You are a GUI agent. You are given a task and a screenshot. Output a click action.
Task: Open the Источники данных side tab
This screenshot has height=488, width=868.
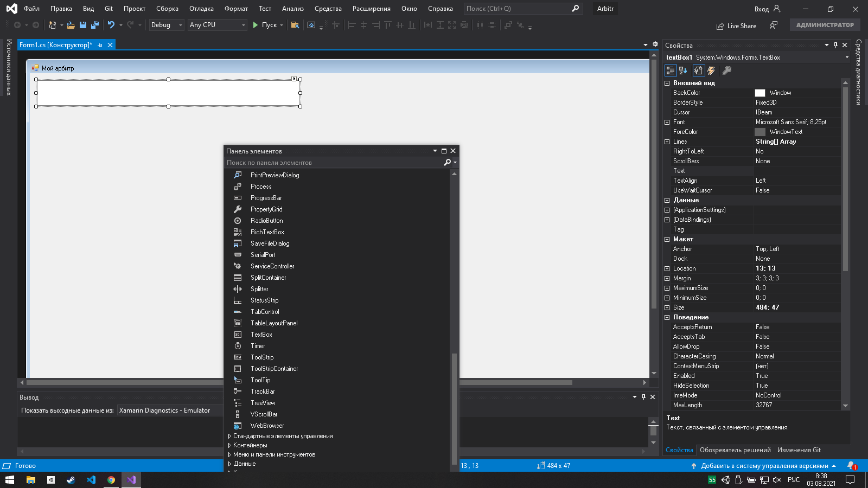[x=8, y=67]
